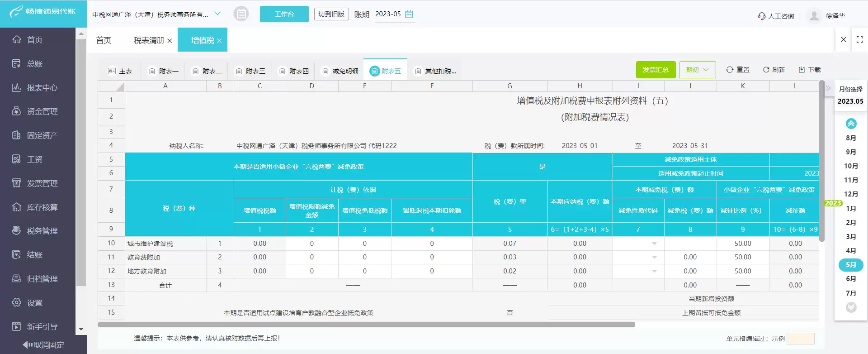Collapse month panel with double chevron
868x354 pixels.
tap(828, 88)
